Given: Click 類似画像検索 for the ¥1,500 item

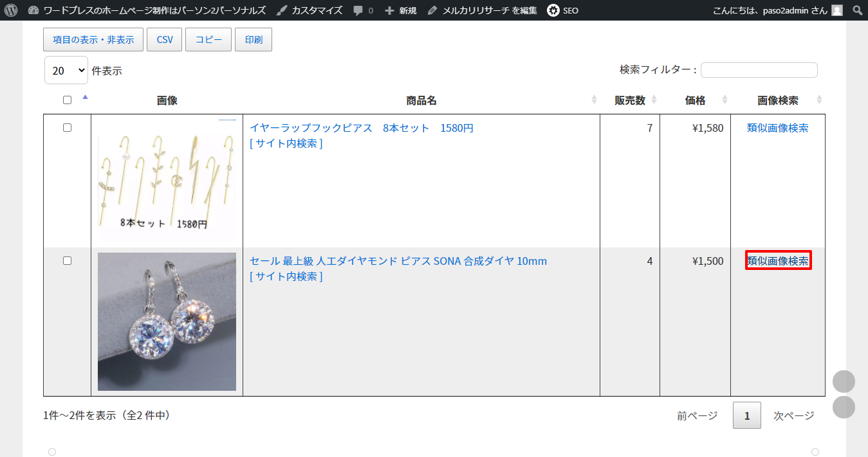Looking at the screenshot, I should pos(778,261).
